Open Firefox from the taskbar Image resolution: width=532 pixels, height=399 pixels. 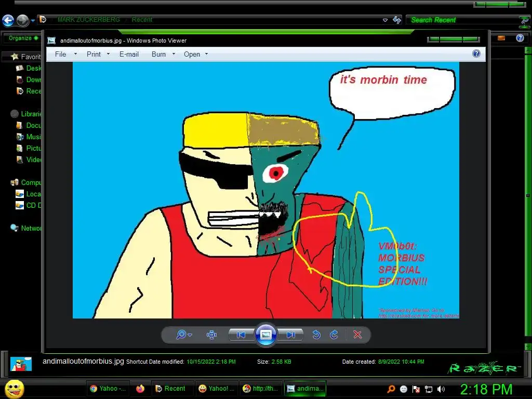click(140, 389)
